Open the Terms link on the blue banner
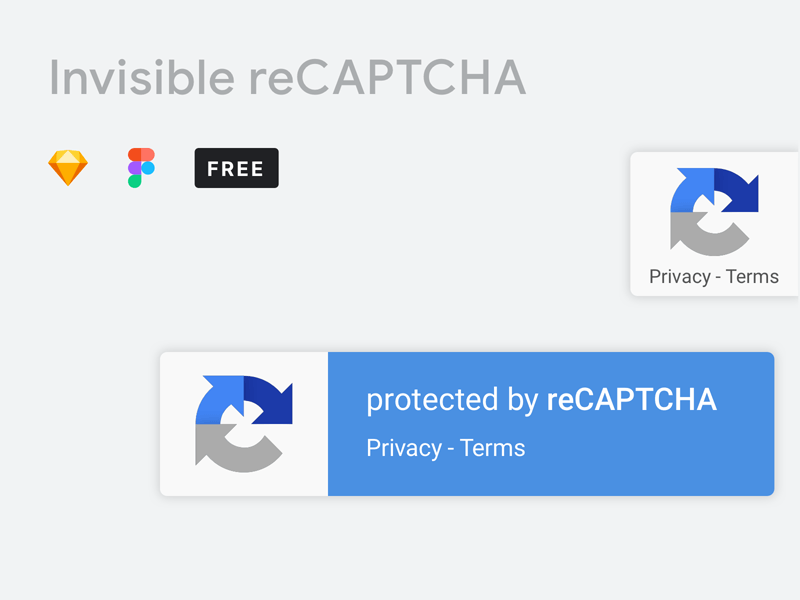Screen dimensions: 800x600 tap(494, 448)
